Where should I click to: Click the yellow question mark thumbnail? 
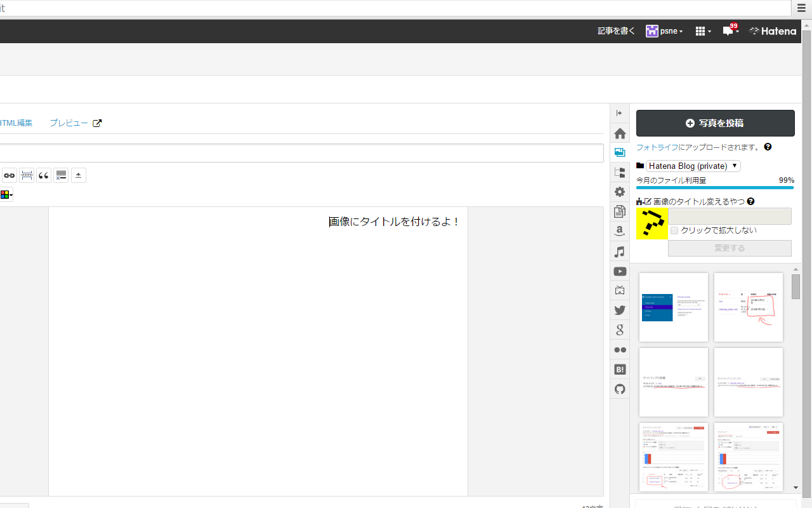tap(652, 224)
